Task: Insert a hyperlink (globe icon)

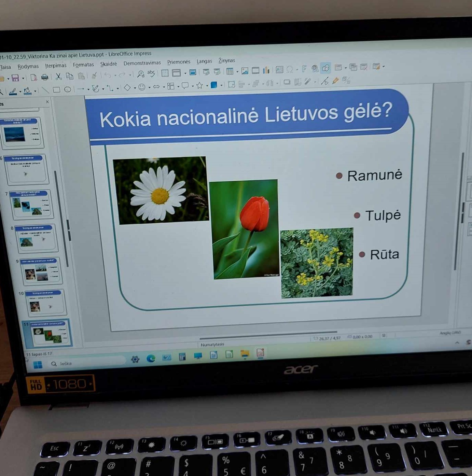Action: 315,68
